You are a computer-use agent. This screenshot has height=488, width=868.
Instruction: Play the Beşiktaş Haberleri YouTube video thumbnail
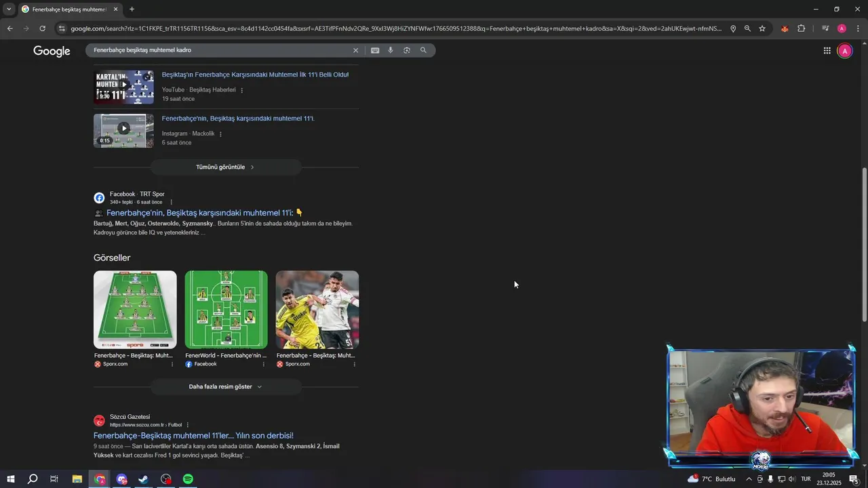point(123,87)
